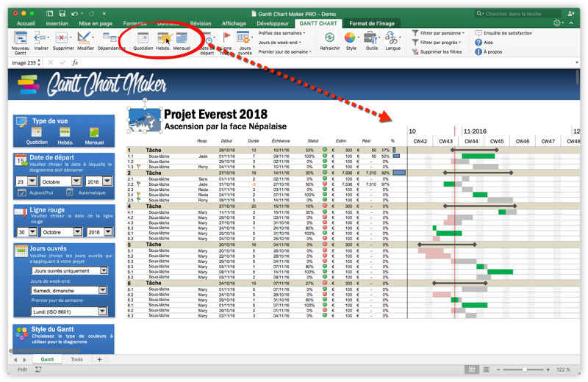Open Ligne rouge month dropdown Octobre

[78, 232]
